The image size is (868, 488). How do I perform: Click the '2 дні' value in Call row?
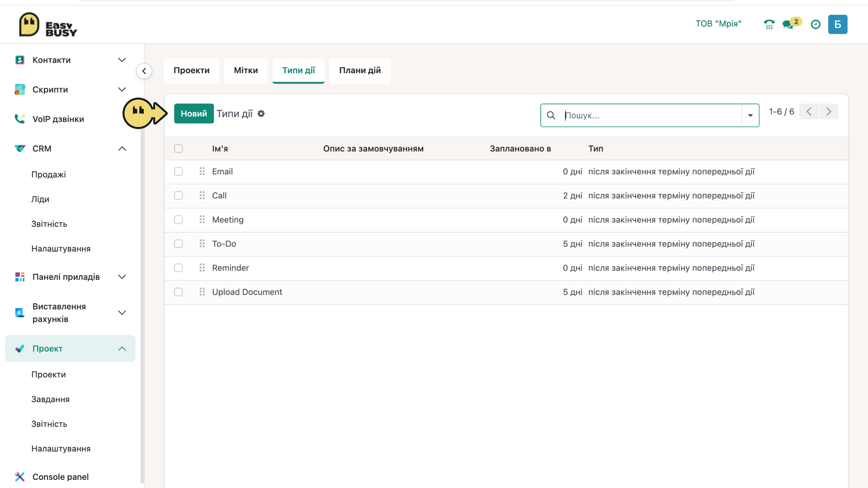(572, 196)
